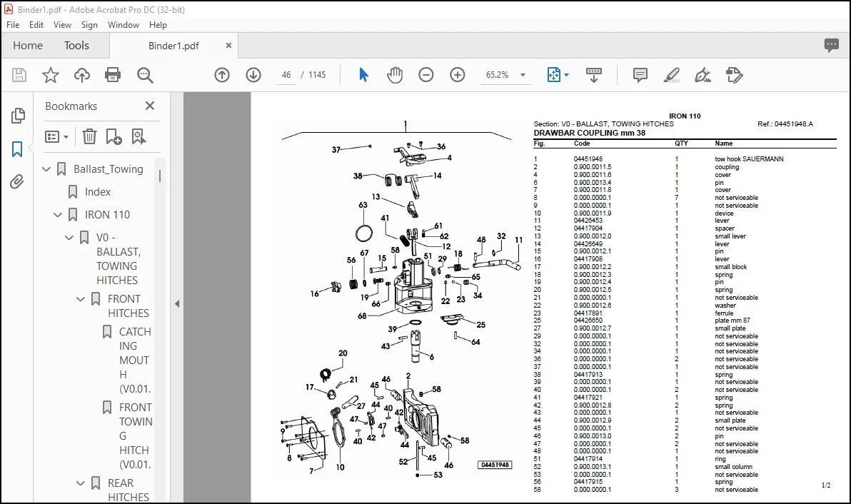
Task: Delete the selected bookmark with trash icon
Action: pos(89,137)
